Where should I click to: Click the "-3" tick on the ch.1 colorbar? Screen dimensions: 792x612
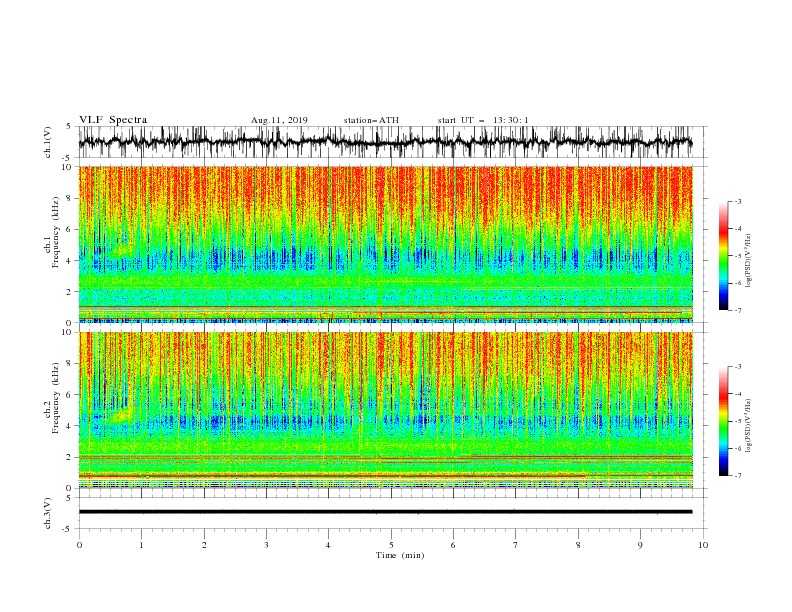tap(737, 201)
